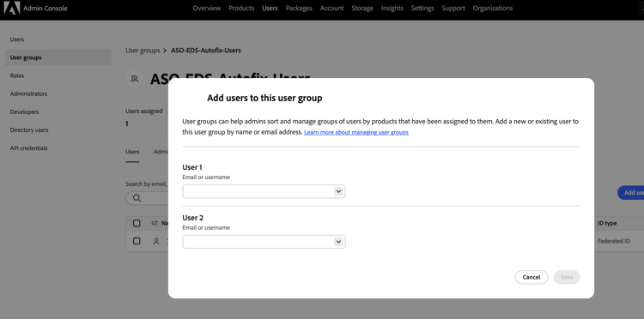Screen dimensions: 644x319
Task: Click the Save button
Action: [x=567, y=277]
